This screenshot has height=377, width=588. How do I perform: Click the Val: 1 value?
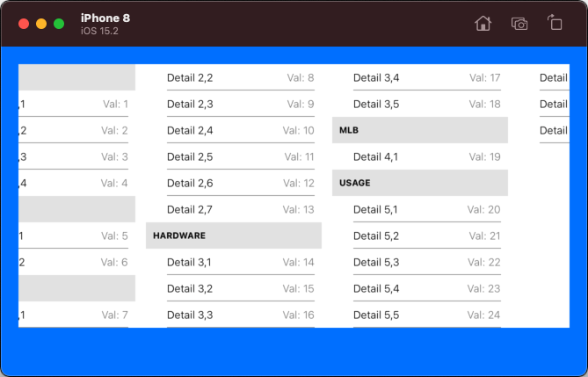(115, 104)
